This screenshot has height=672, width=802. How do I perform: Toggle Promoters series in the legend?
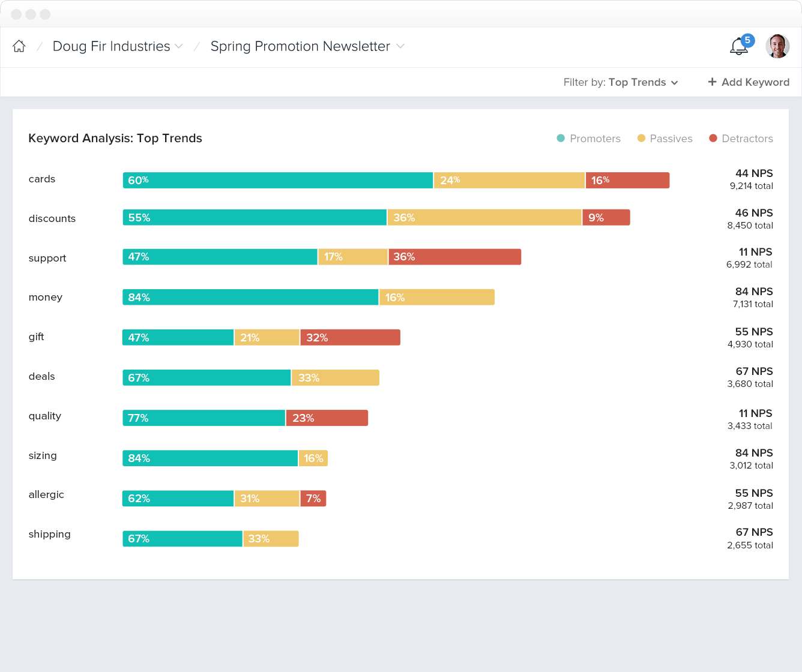point(588,139)
